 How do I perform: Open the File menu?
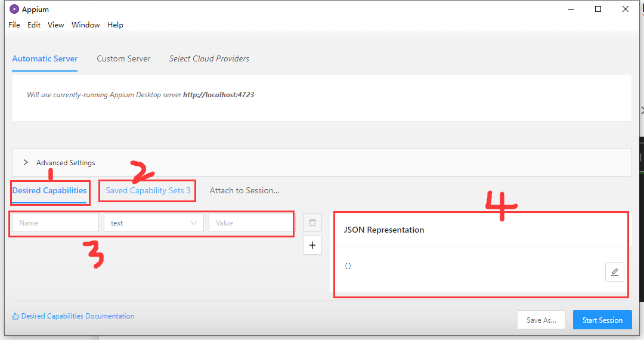point(14,24)
